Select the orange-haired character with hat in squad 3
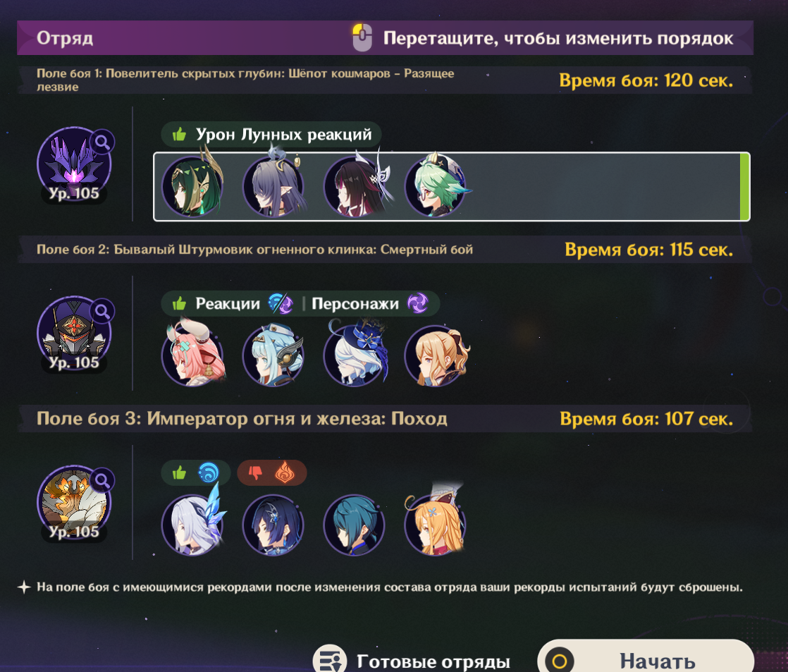Image resolution: width=788 pixels, height=672 pixels. (436, 524)
